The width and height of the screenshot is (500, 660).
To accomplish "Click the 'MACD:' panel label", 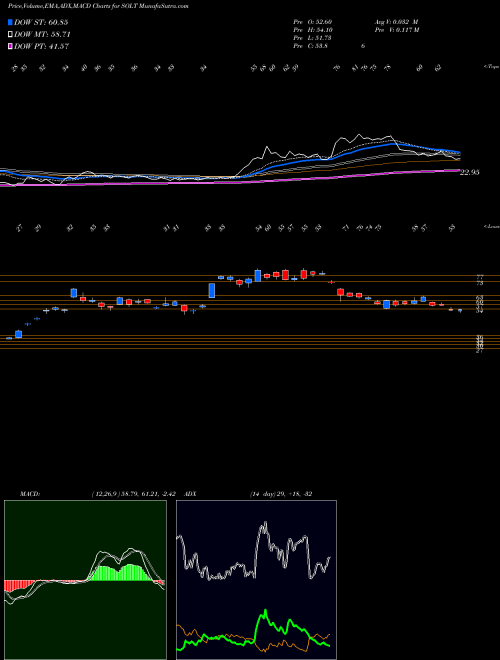I will 30,494.
